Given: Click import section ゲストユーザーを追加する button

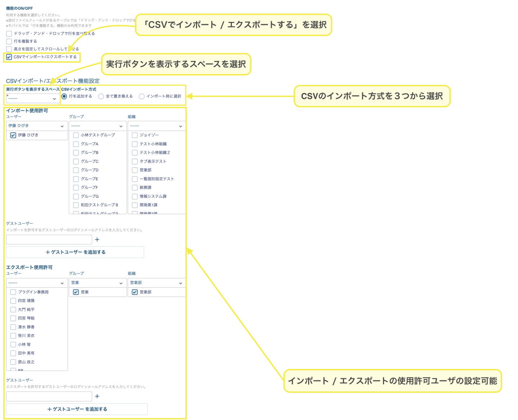Looking at the screenshot, I should 75,252.
